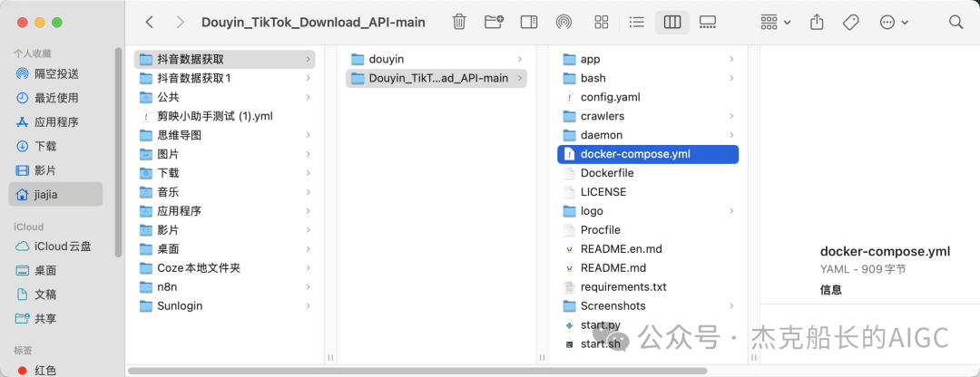The image size is (980, 377).
Task: Expand chevron of 公共 folder
Action: (309, 97)
